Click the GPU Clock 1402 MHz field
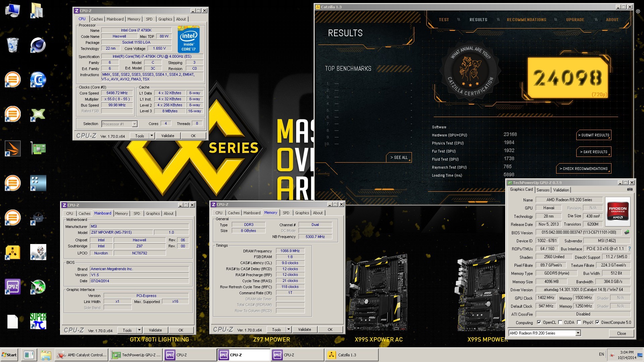 [x=545, y=298]
